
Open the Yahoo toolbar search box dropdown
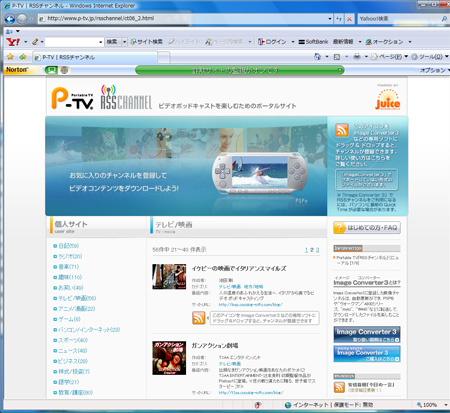[x=100, y=42]
